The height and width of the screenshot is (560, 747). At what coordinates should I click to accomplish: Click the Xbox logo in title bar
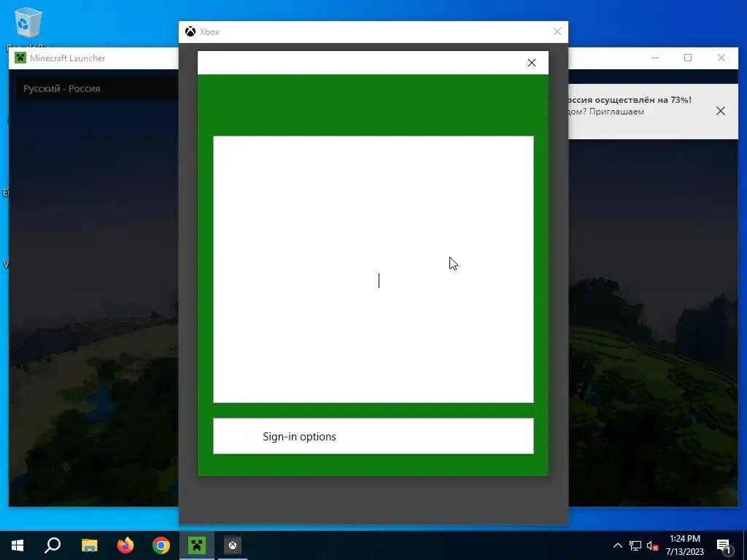tap(190, 31)
